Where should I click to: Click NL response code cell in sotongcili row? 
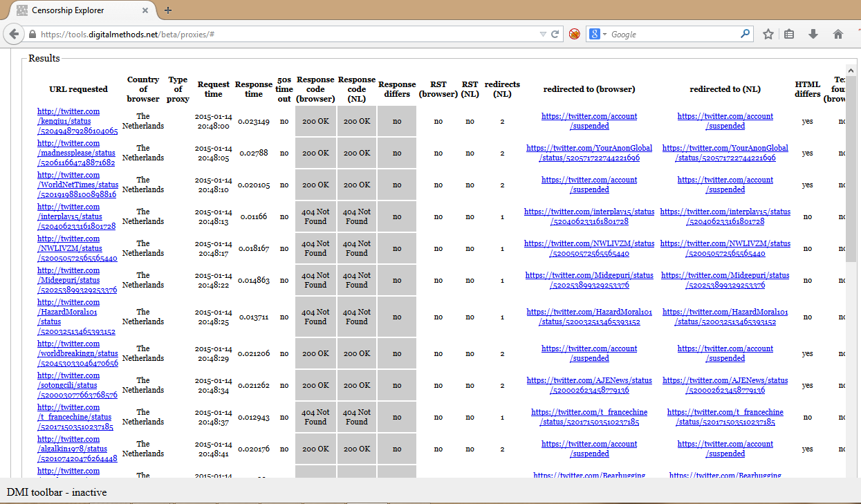tap(357, 385)
